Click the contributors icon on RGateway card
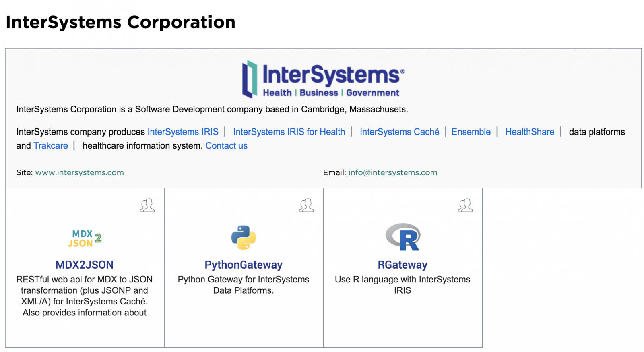Viewport: 644px width, 352px height. (x=465, y=205)
